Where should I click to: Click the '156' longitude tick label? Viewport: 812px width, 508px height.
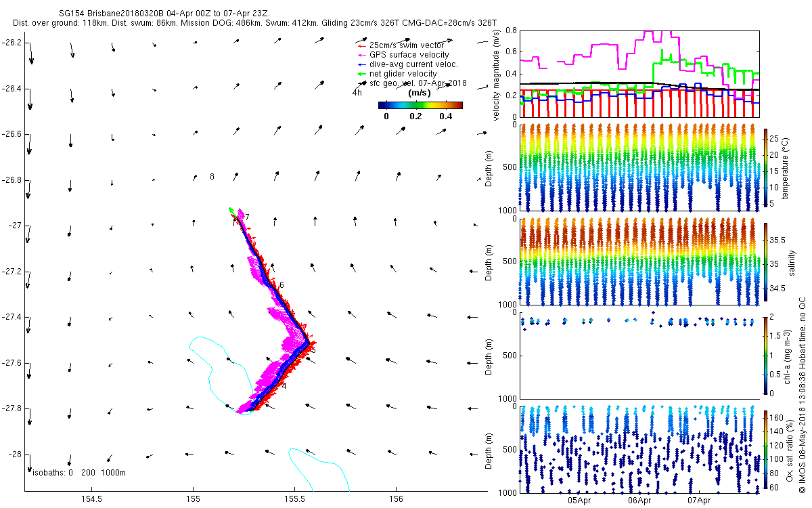(396, 500)
